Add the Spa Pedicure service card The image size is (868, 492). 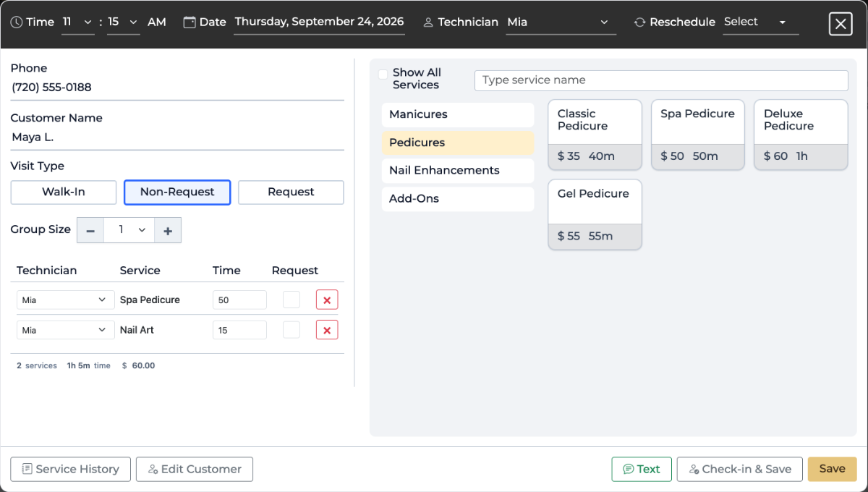tap(698, 135)
